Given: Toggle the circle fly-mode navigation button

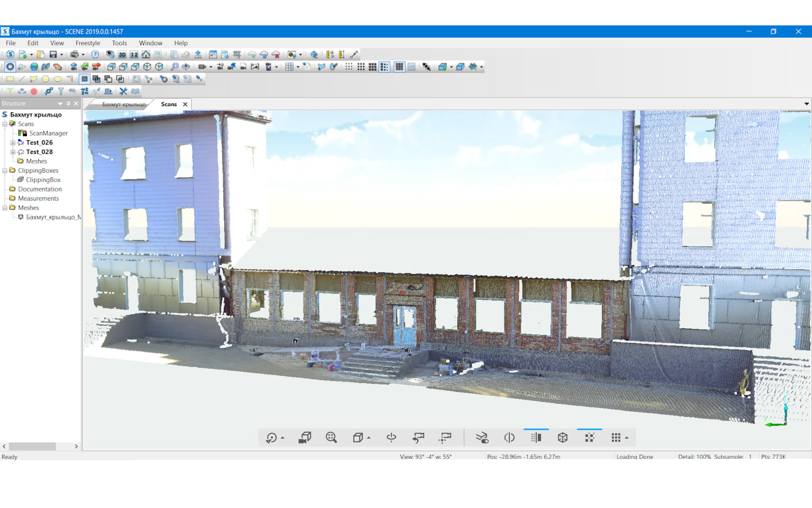Looking at the screenshot, I should [10, 67].
